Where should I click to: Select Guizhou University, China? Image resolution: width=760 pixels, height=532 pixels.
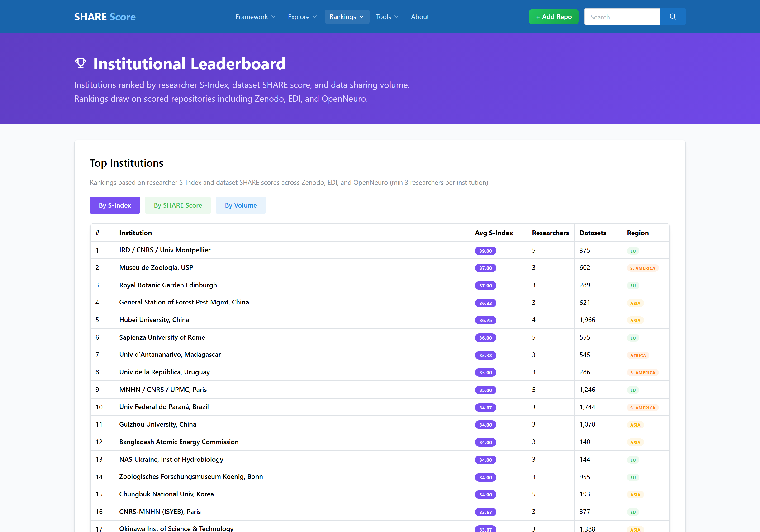[157, 424]
